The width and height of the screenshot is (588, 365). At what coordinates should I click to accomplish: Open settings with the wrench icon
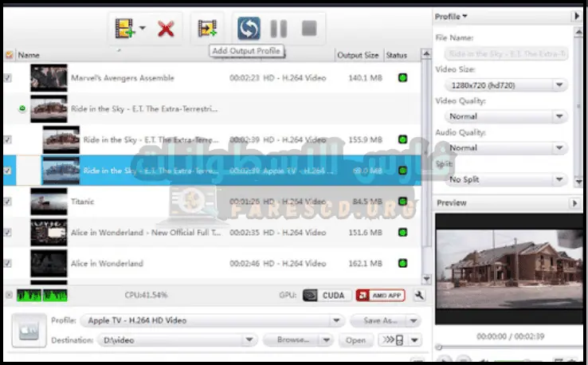[x=420, y=296]
